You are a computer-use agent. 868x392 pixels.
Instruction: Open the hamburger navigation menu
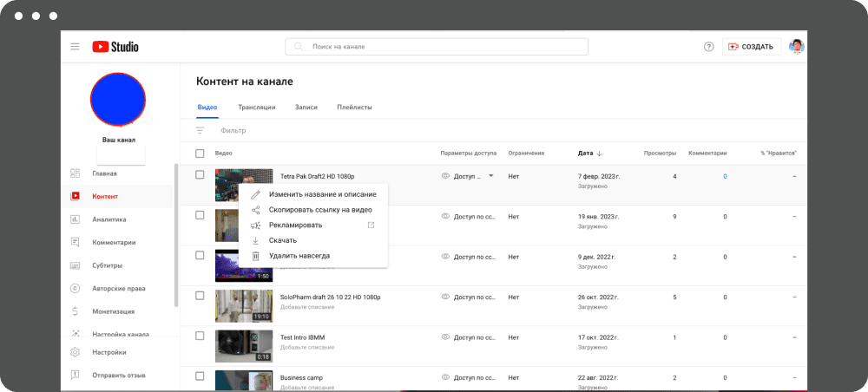pyautogui.click(x=75, y=47)
